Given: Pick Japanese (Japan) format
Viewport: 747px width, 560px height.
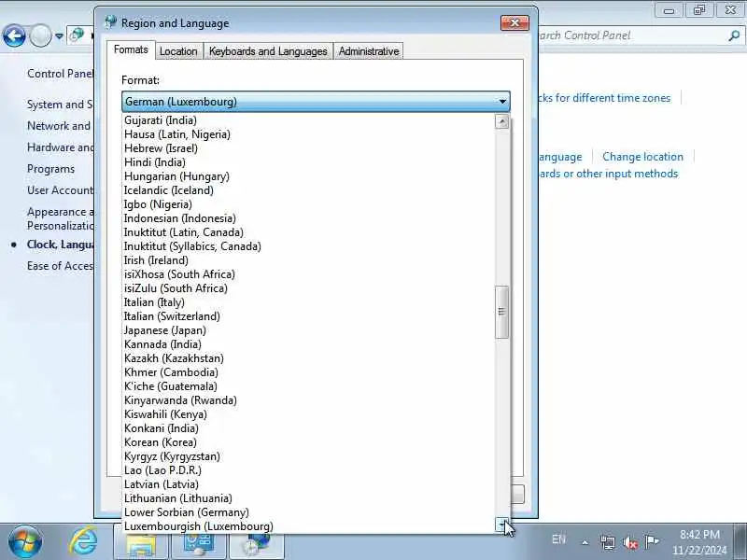Looking at the screenshot, I should click(x=309, y=330).
